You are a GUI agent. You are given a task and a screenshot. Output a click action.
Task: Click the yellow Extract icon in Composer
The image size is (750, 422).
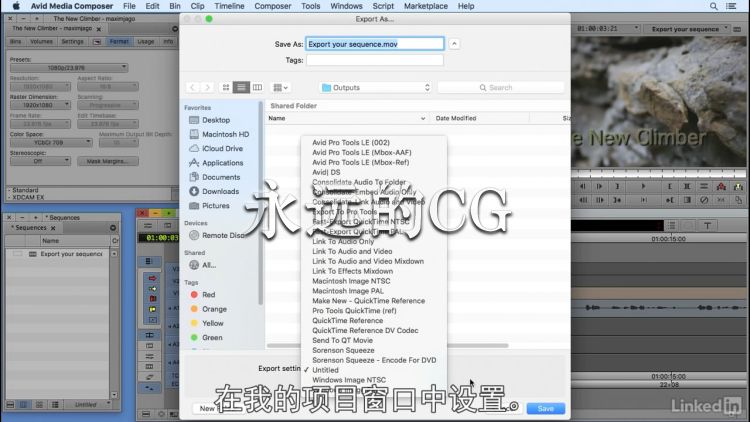[739, 187]
